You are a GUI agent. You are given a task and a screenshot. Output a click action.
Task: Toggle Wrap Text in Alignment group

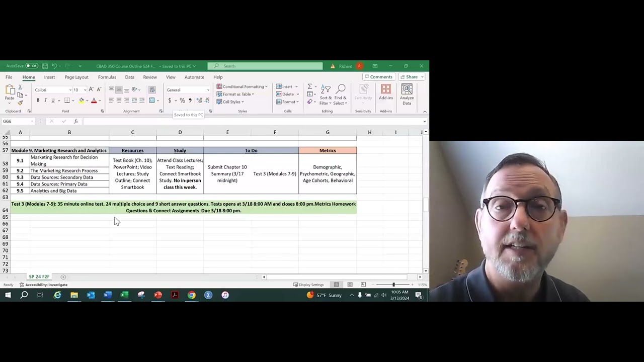pos(152,89)
